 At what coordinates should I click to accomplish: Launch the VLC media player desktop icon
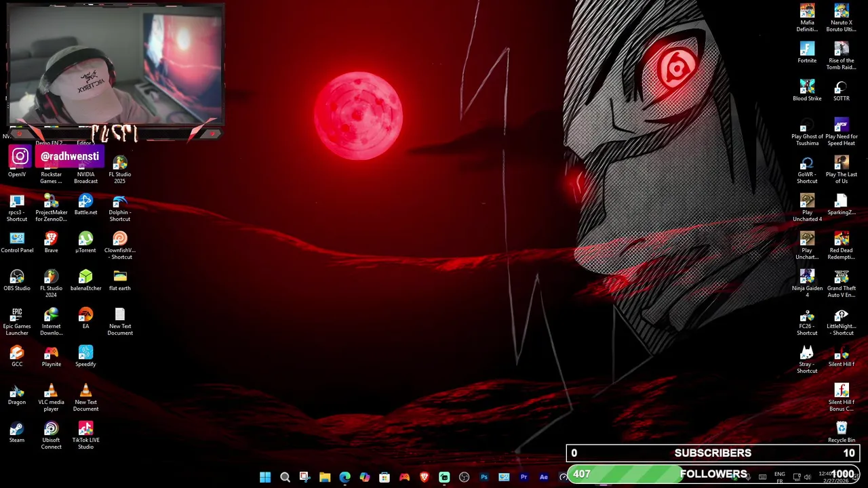point(51,397)
